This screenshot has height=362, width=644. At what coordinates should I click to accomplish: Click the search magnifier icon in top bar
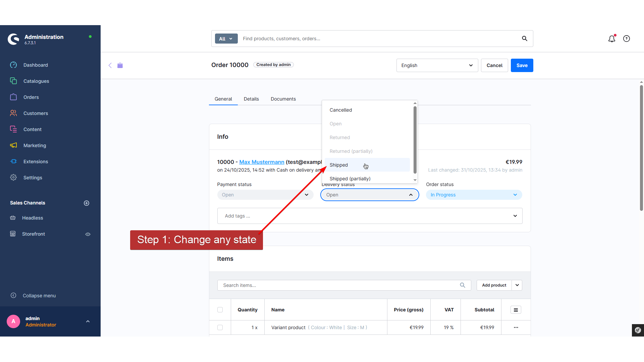point(525,39)
